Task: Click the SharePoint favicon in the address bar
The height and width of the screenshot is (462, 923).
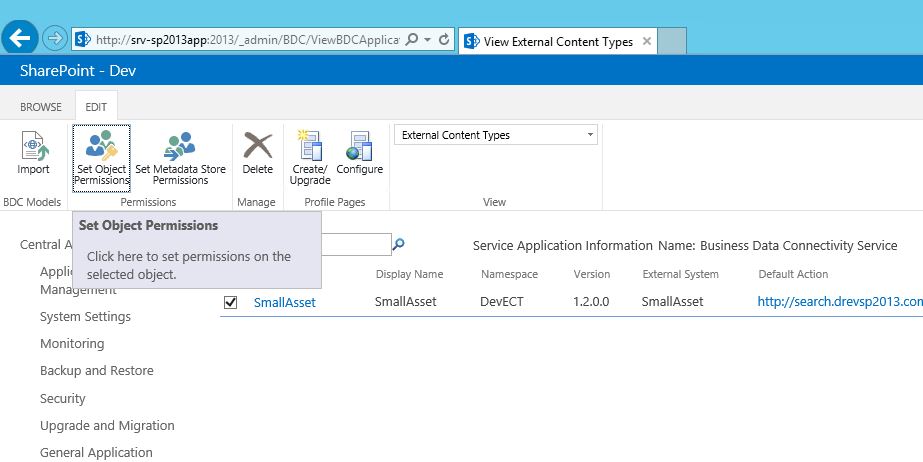Action: point(83,39)
